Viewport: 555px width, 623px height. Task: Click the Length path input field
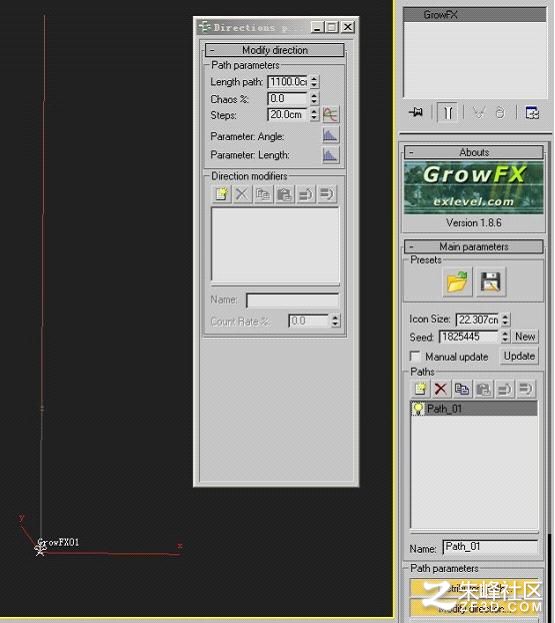288,82
